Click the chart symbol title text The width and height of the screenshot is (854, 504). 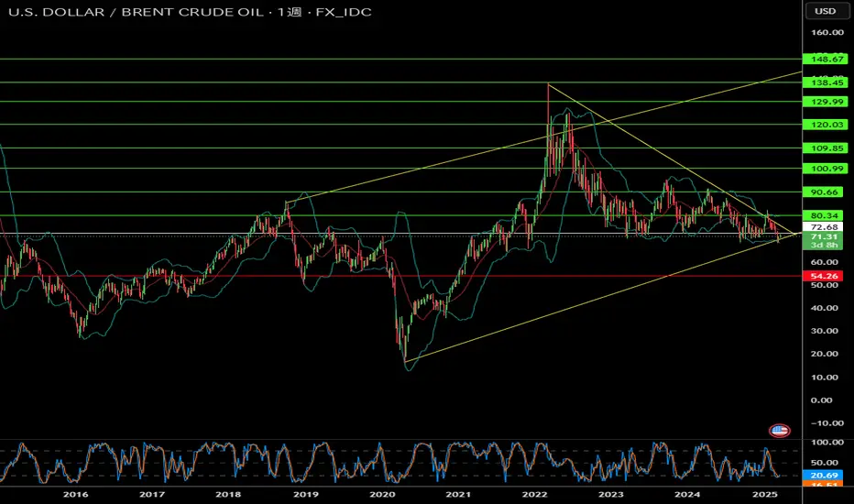tap(190, 12)
